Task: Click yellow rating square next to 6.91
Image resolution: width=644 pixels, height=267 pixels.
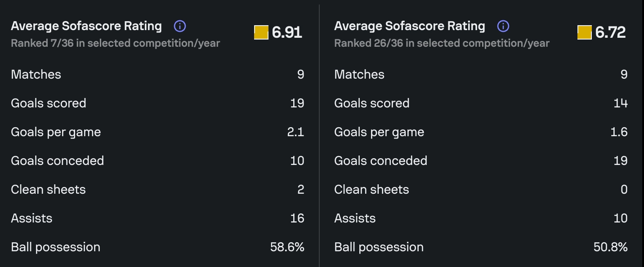Action: tap(261, 32)
